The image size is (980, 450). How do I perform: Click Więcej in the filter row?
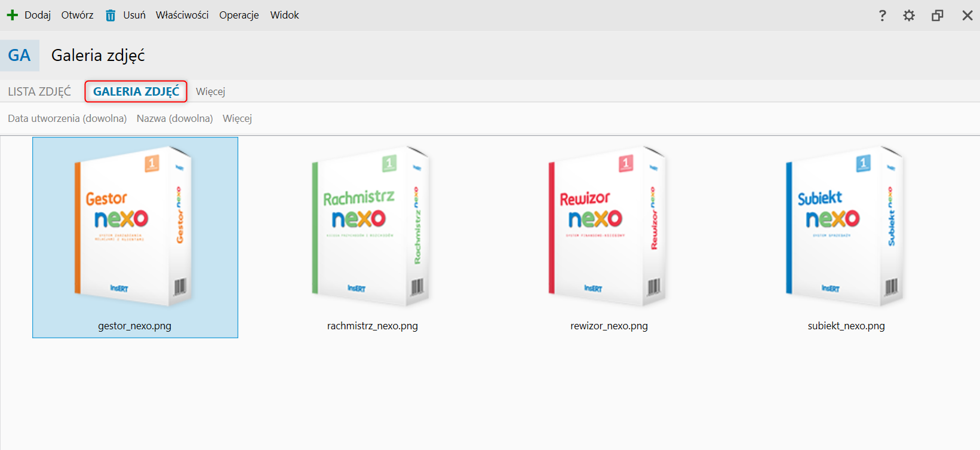(x=237, y=118)
